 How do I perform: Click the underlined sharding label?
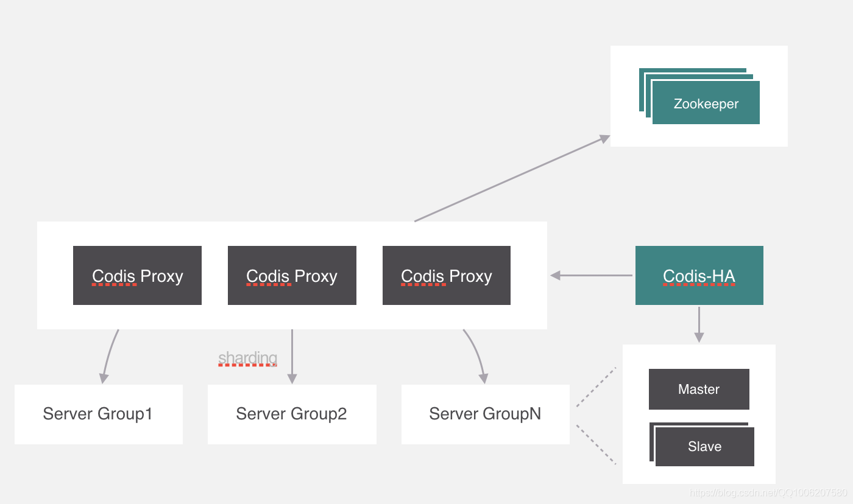[247, 358]
